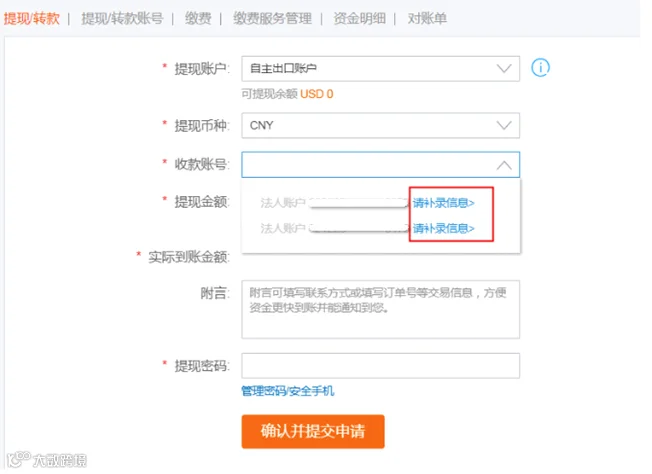The width and height of the screenshot is (652, 474).
Task: Open 管理密码/安全手机 link
Action: click(287, 391)
